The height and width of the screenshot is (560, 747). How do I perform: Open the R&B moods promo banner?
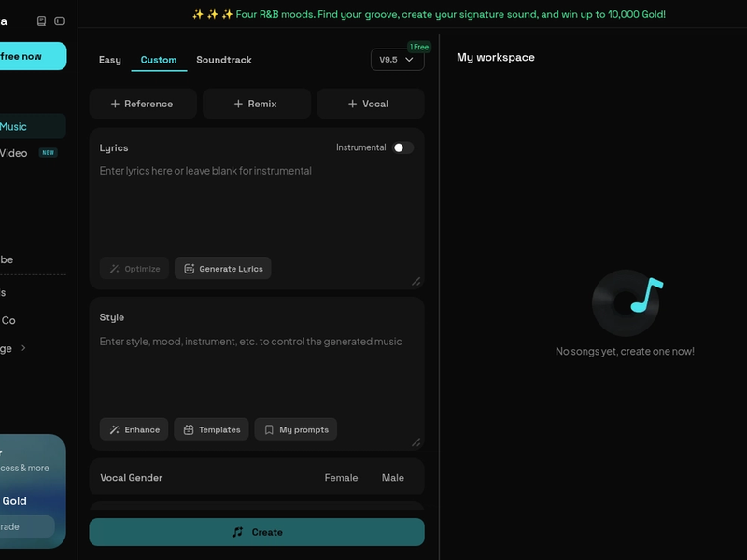pos(429,14)
